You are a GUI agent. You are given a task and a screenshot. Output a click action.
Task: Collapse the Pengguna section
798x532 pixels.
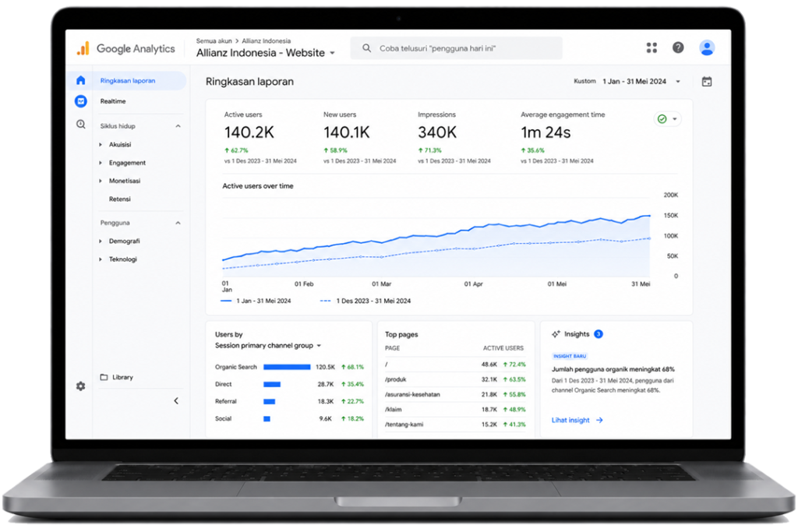178,223
